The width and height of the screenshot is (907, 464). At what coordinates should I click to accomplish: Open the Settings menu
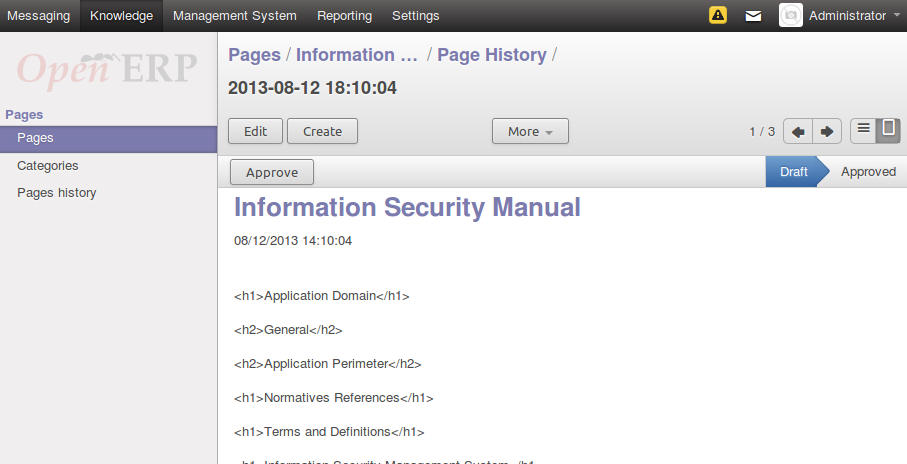click(415, 15)
